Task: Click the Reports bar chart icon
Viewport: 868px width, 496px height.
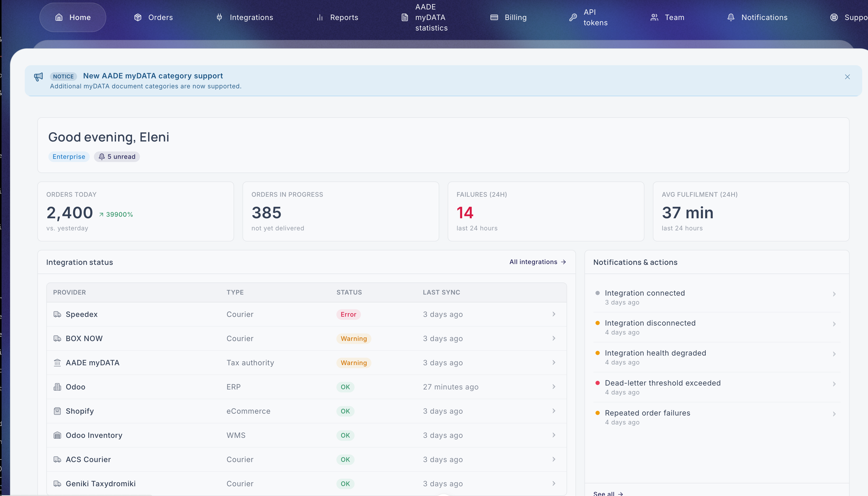Action: (x=320, y=17)
